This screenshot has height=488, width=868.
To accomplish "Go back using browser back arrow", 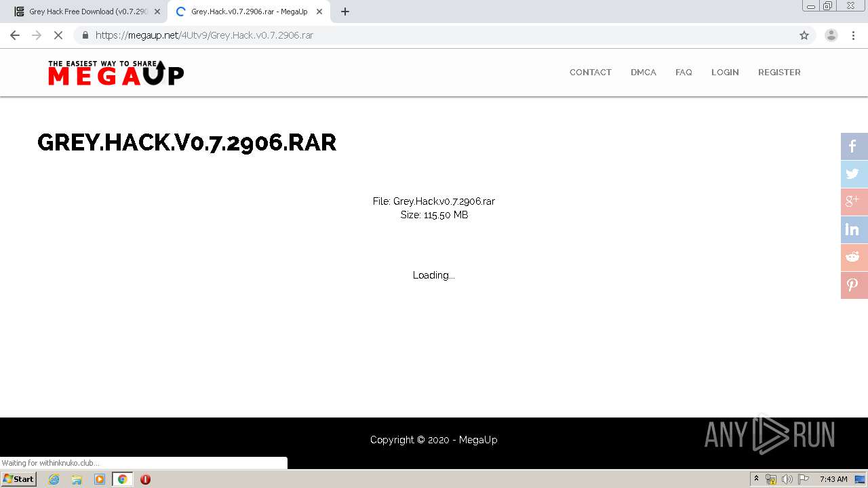I will (15, 35).
